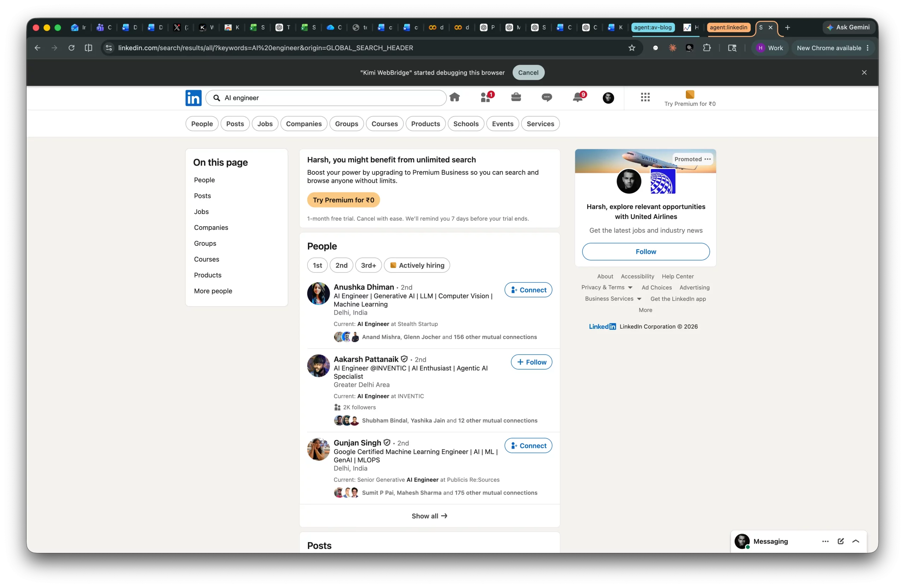The height and width of the screenshot is (588, 905).
Task: Open Promoted ad options ellipsis
Action: pos(707,159)
